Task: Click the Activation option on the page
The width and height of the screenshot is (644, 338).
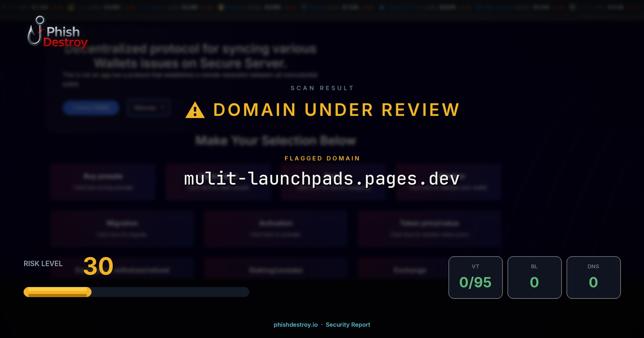Action: tap(275, 228)
